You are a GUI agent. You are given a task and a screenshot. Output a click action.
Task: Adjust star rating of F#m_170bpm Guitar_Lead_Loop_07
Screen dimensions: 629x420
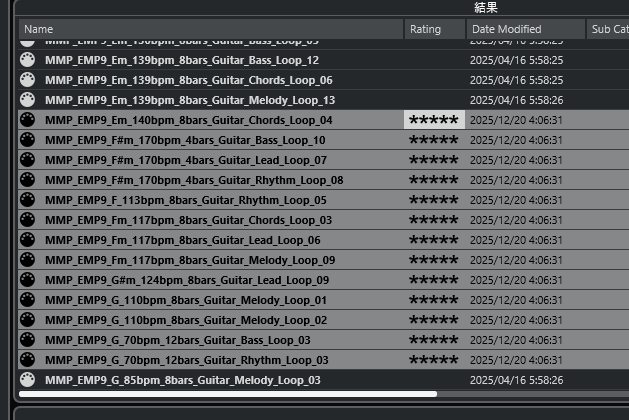(x=434, y=160)
